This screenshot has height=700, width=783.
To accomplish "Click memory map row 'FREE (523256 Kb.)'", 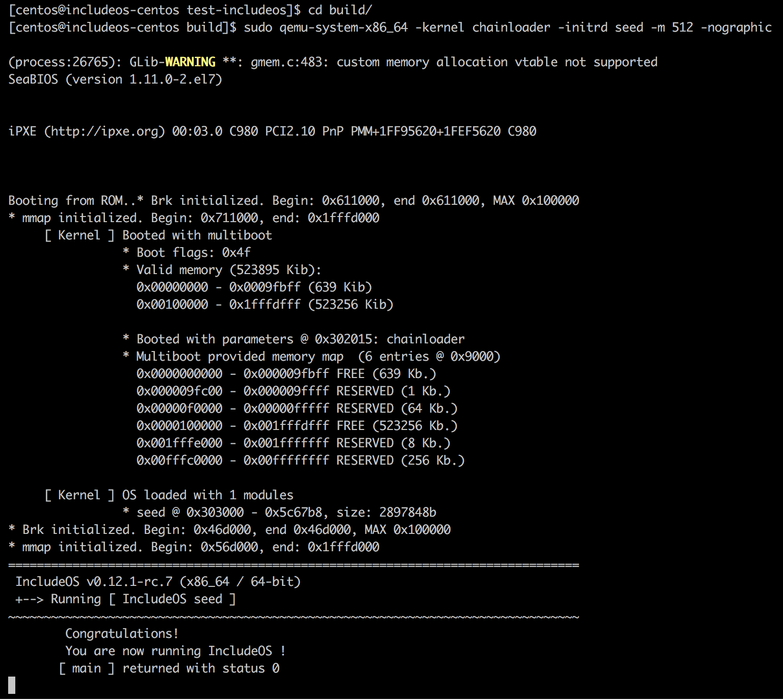I will pos(297,425).
